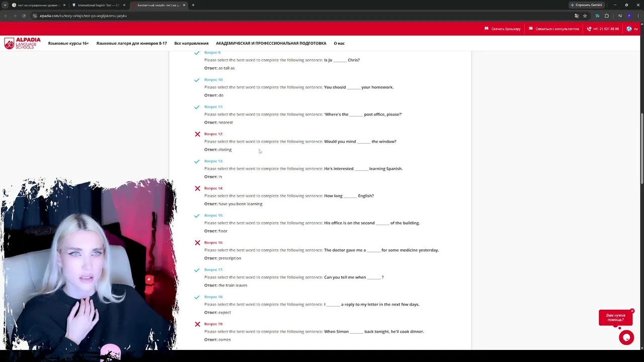Close the 'Бесплатный онлайн-тест' tab
This screenshot has width=644, height=362.
click(x=184, y=5)
